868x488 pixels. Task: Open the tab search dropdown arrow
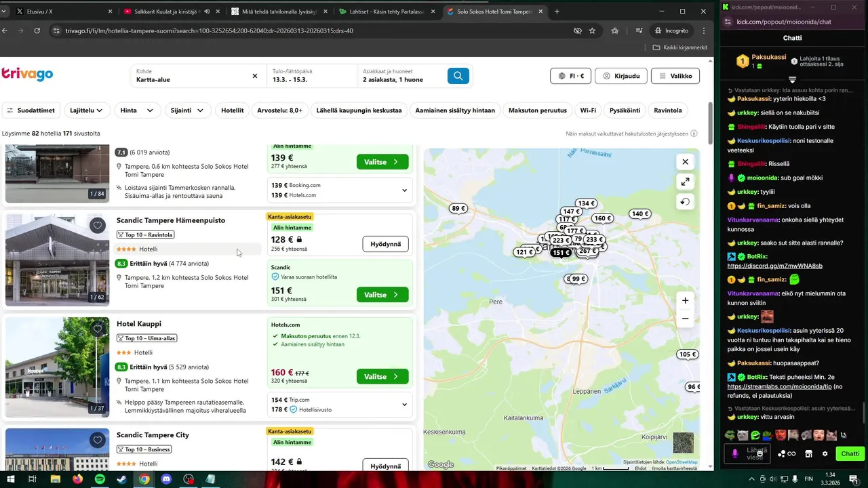tap(5, 12)
